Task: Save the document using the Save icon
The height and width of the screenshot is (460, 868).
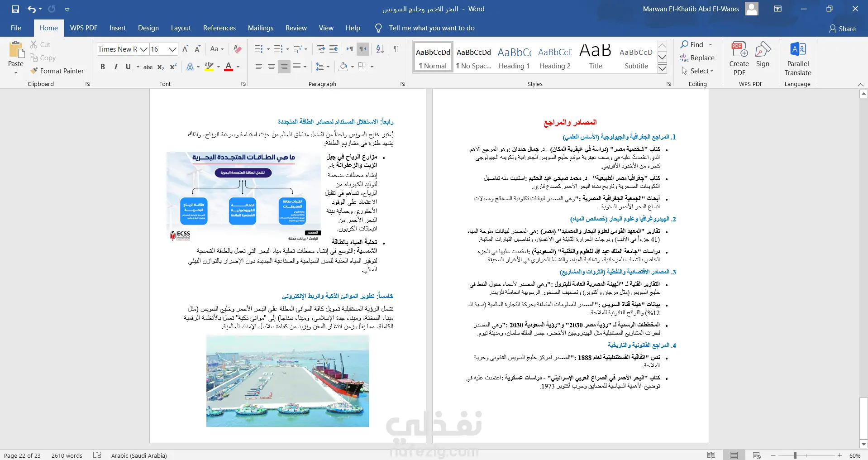Action: [15, 9]
